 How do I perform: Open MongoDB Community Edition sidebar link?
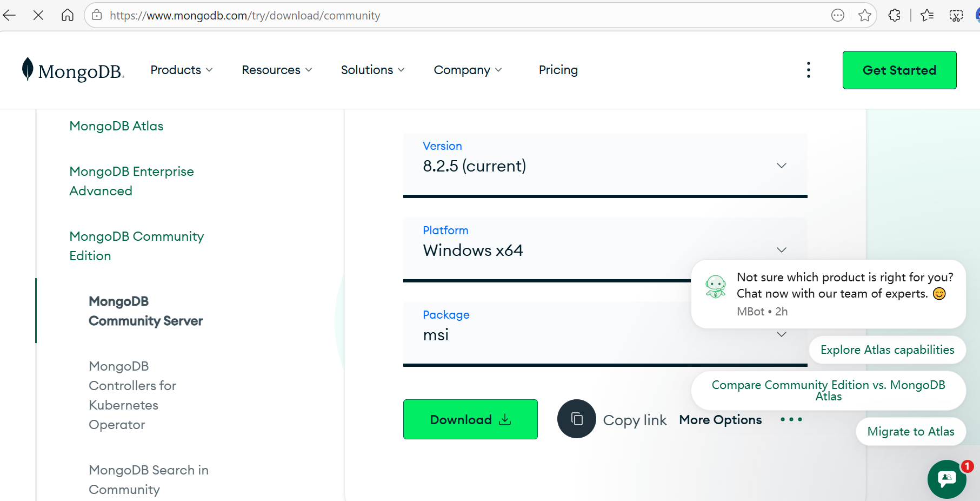pos(136,246)
